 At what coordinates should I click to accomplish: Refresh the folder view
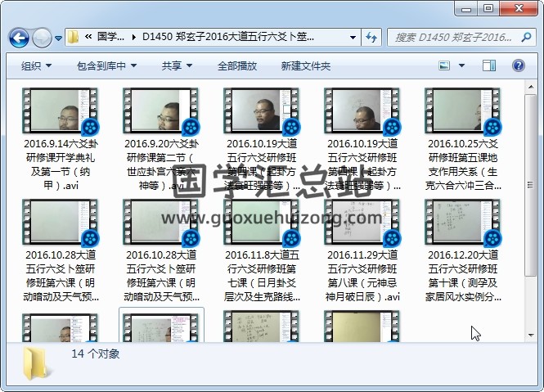coord(371,37)
